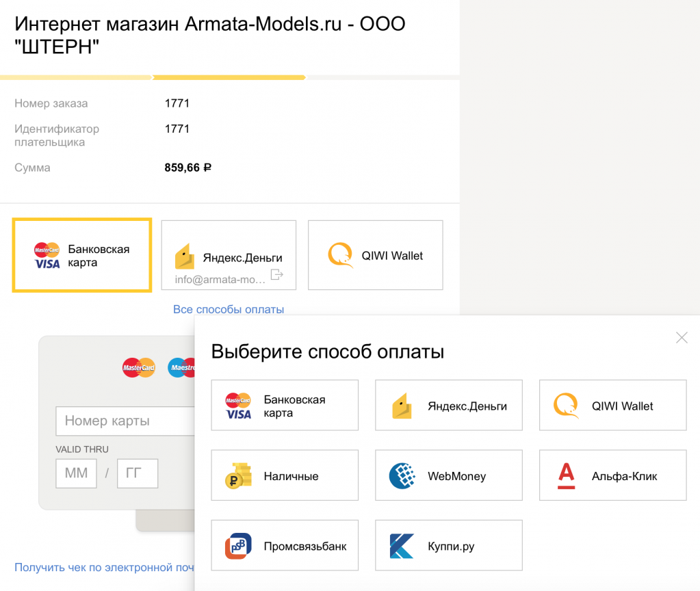Choose WebMoney payment option label
This screenshot has width=700, height=591.
[456, 476]
